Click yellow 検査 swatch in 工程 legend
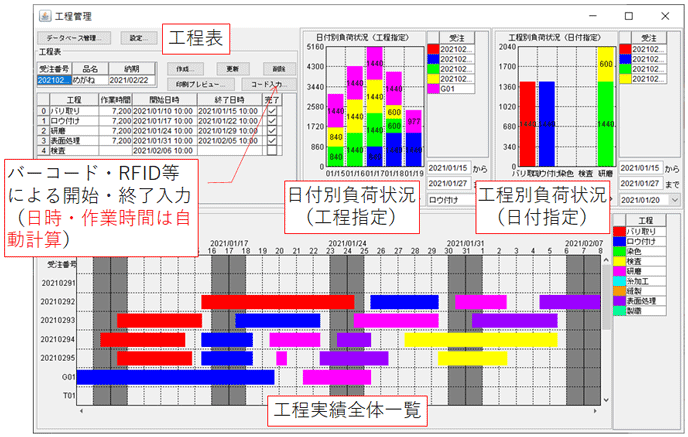 pos(619,261)
